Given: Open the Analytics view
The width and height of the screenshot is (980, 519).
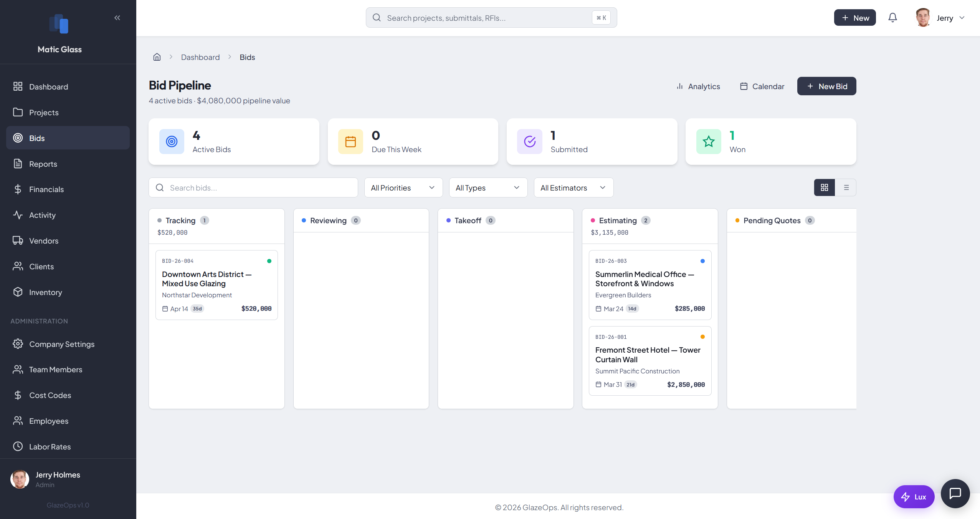Looking at the screenshot, I should click(699, 86).
